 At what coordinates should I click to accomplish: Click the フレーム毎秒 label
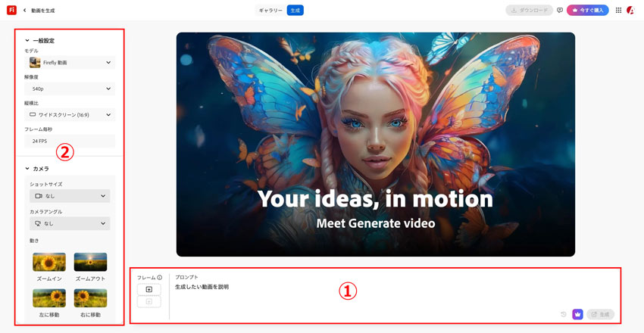pos(38,129)
